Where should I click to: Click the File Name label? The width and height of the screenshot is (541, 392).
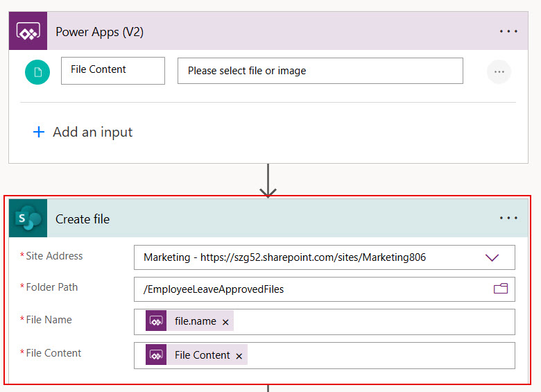[x=49, y=320]
